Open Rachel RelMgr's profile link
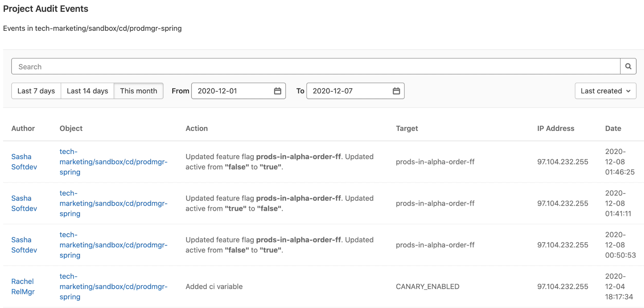 pos(22,286)
